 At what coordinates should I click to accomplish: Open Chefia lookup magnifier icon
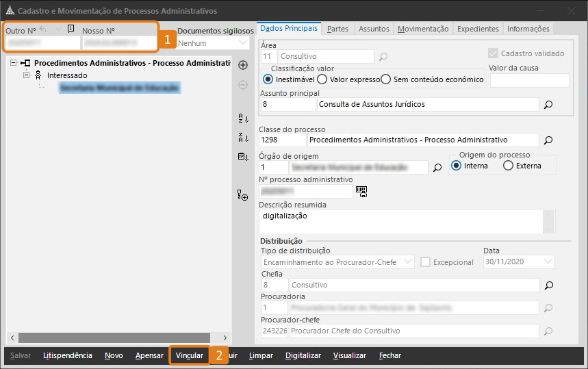coord(548,285)
